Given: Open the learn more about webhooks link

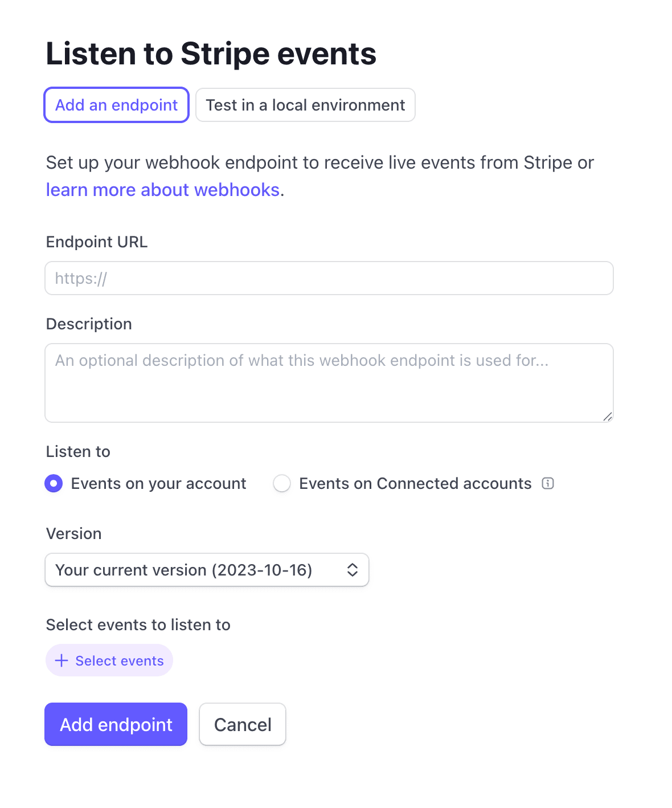Looking at the screenshot, I should click(163, 189).
